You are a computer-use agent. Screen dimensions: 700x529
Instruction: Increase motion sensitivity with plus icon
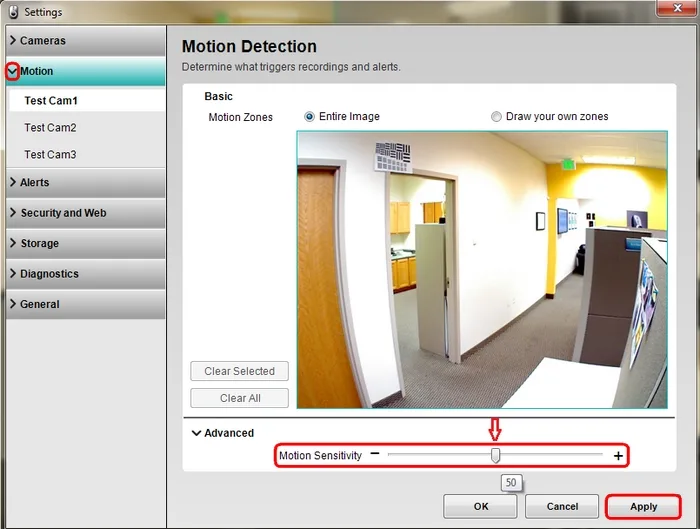tap(618, 456)
